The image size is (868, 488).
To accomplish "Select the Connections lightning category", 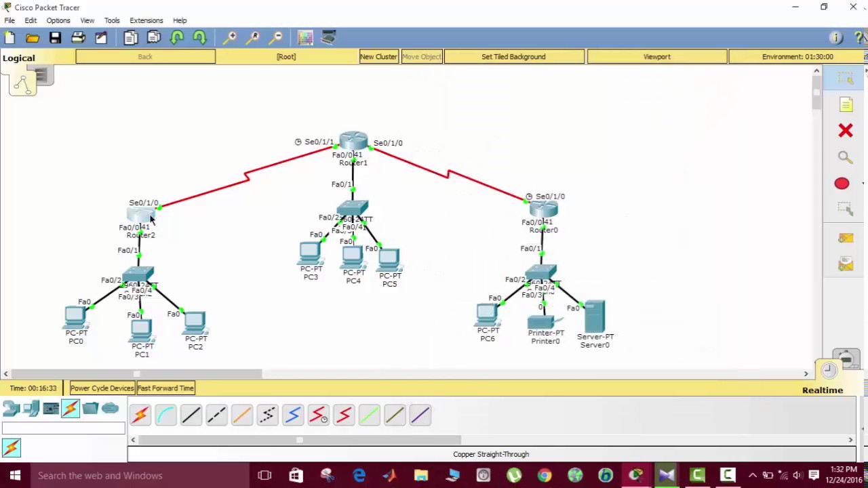I will (71, 409).
